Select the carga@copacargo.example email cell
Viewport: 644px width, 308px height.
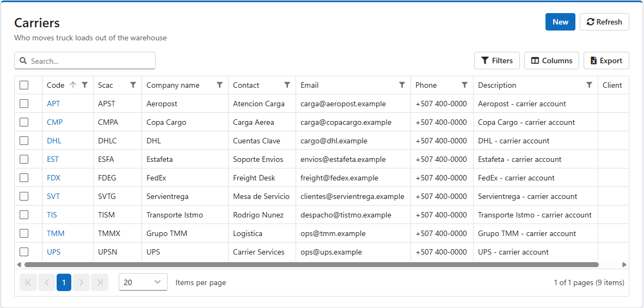[x=353, y=122]
